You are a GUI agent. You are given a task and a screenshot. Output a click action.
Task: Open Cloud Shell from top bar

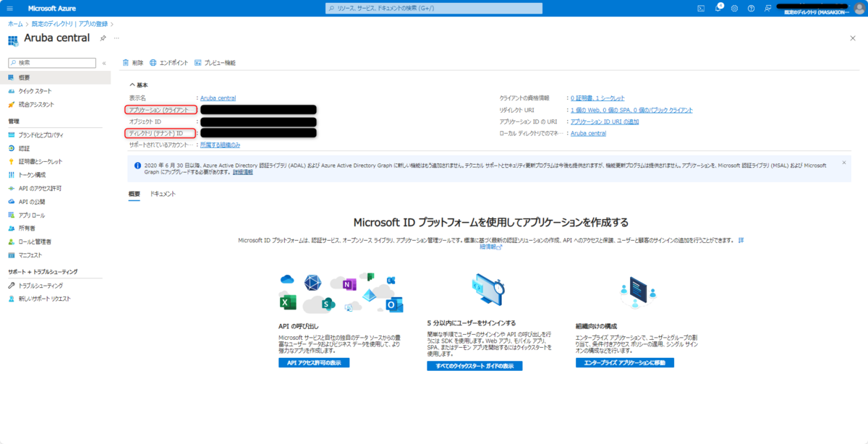[x=701, y=8]
